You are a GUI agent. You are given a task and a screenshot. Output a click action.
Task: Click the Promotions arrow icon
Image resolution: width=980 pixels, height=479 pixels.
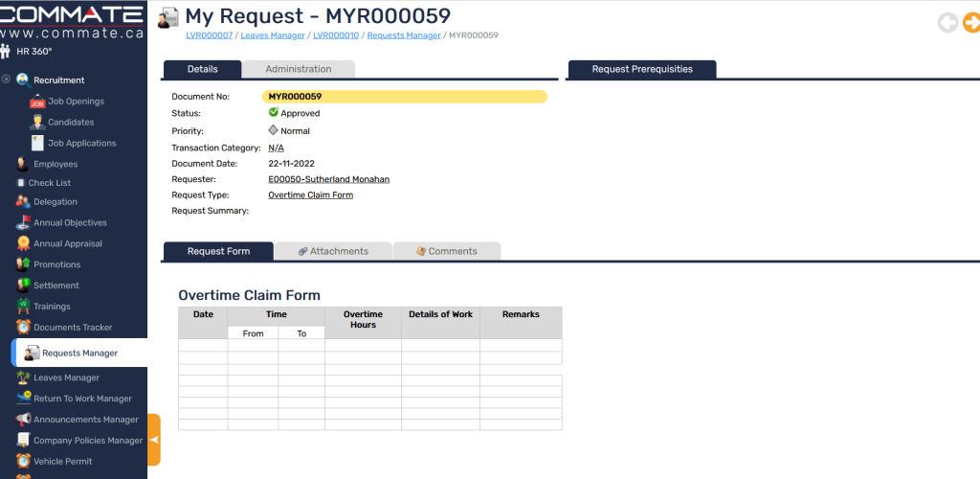[23, 264]
